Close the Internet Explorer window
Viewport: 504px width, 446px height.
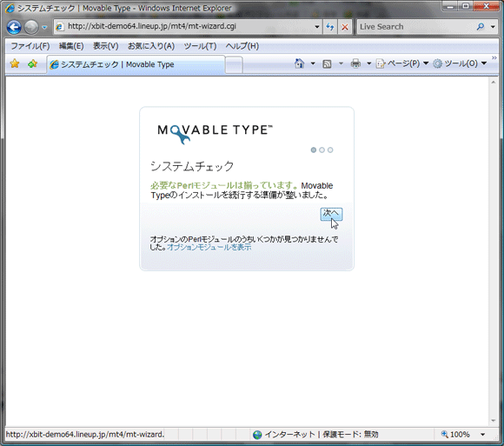pyautogui.click(x=486, y=6)
